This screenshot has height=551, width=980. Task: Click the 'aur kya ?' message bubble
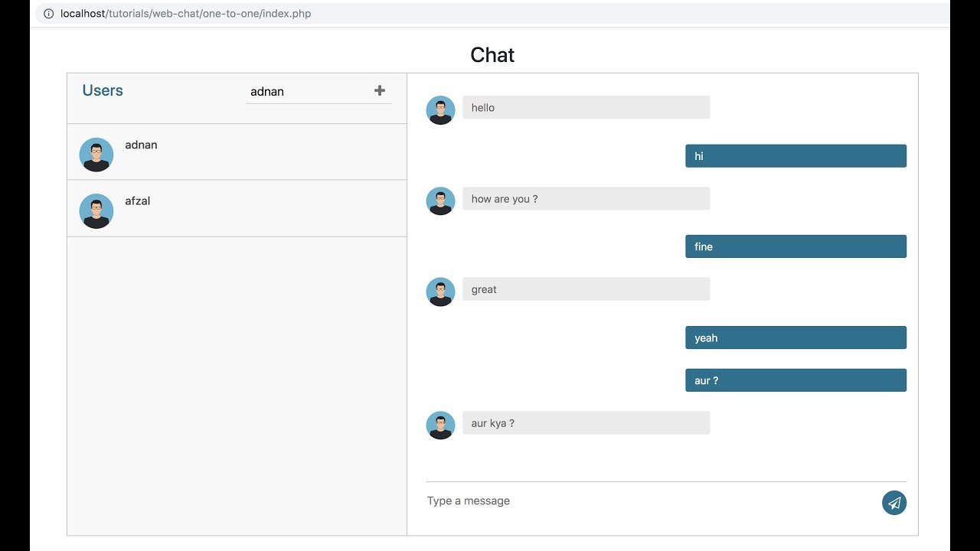586,422
